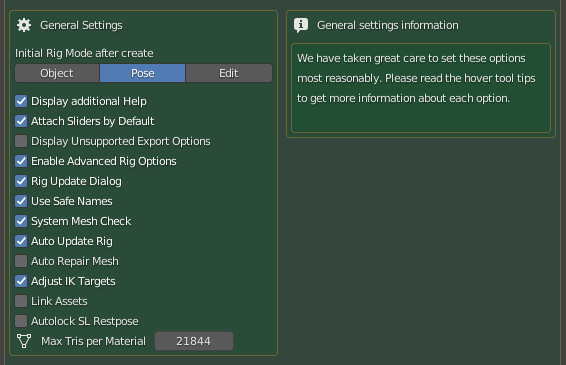The height and width of the screenshot is (365, 566).
Task: Select Pose as initial rig mode
Action: point(143,73)
